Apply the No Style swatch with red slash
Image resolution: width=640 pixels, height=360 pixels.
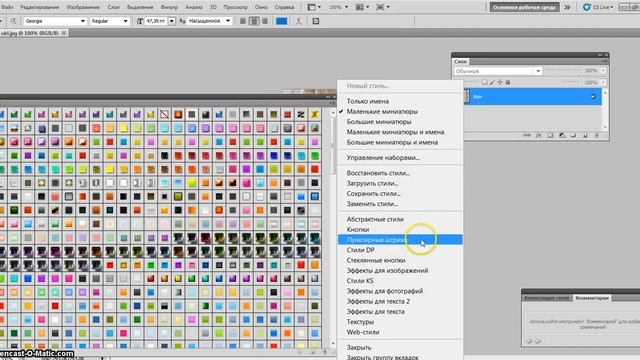(x=164, y=114)
